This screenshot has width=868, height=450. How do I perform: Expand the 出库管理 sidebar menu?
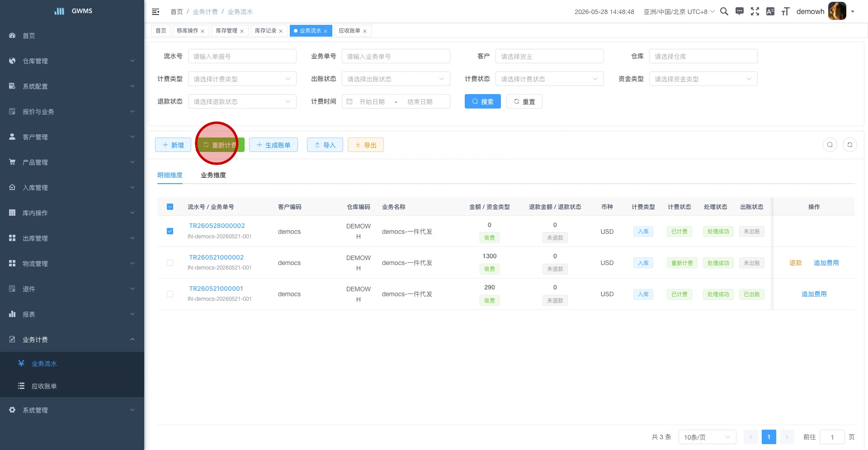[72, 238]
